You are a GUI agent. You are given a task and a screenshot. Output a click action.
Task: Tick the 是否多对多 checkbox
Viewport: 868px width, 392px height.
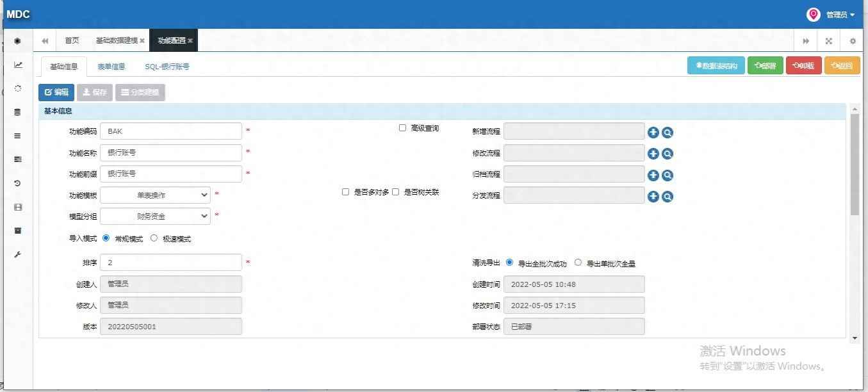pyautogui.click(x=345, y=192)
